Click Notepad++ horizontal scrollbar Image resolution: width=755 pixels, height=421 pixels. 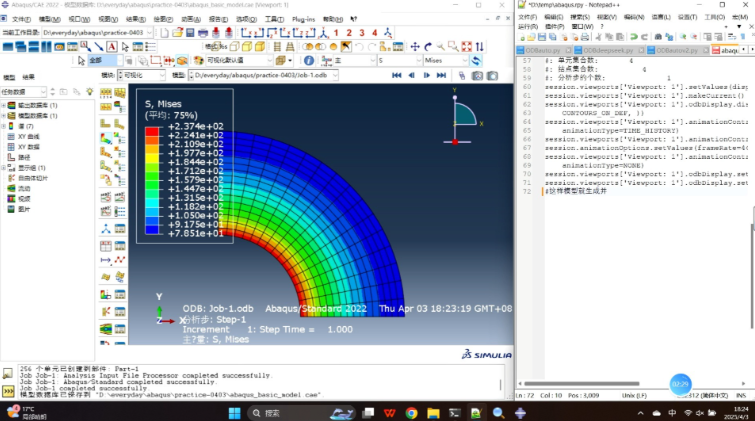pos(582,384)
